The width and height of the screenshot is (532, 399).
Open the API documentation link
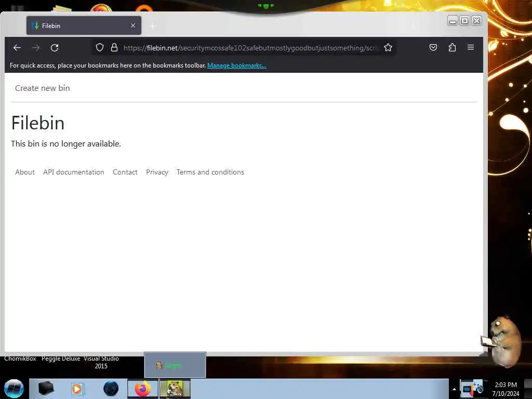pyautogui.click(x=74, y=172)
